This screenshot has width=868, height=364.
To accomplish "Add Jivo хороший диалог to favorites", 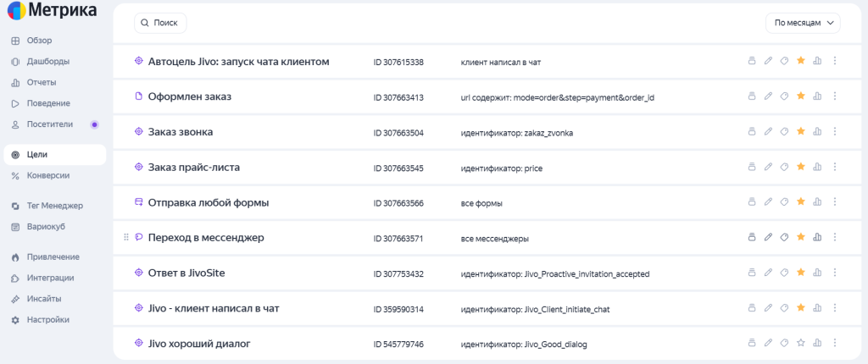I will click(x=800, y=343).
